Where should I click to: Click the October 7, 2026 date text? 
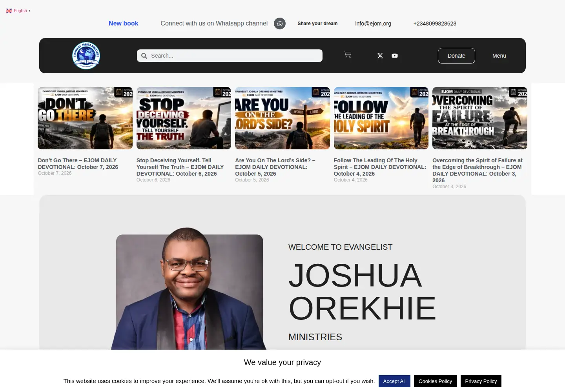click(x=55, y=173)
